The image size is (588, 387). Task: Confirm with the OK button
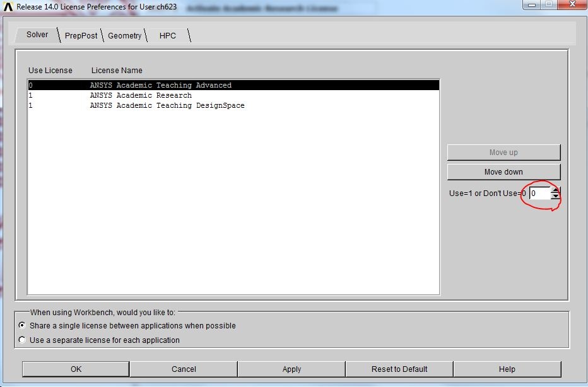76,369
